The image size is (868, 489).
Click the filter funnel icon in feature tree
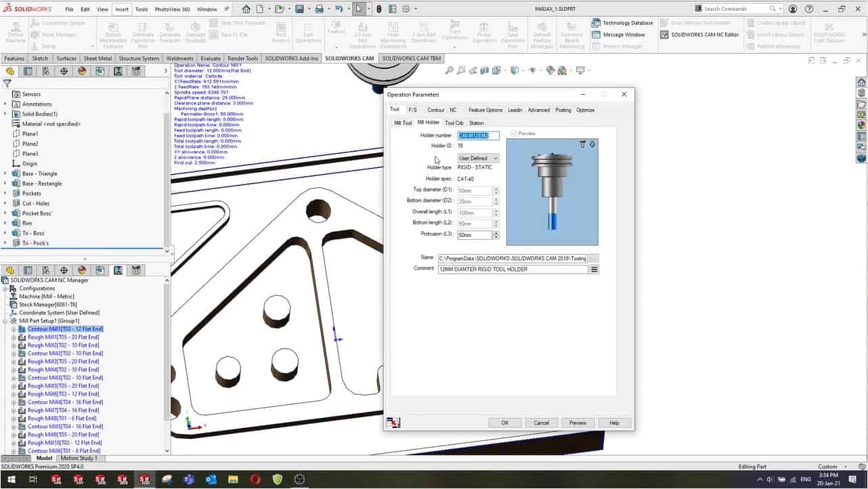(x=7, y=84)
